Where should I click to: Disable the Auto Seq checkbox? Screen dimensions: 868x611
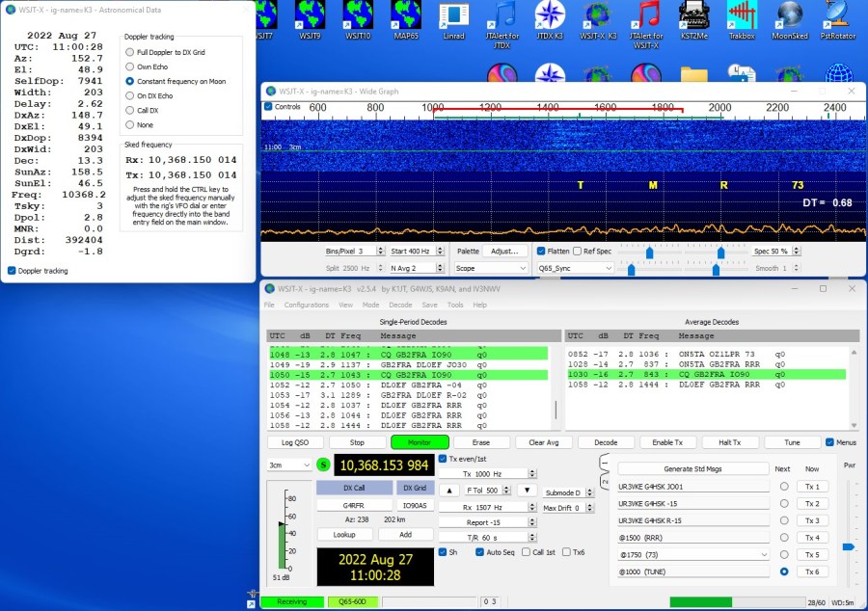[480, 552]
